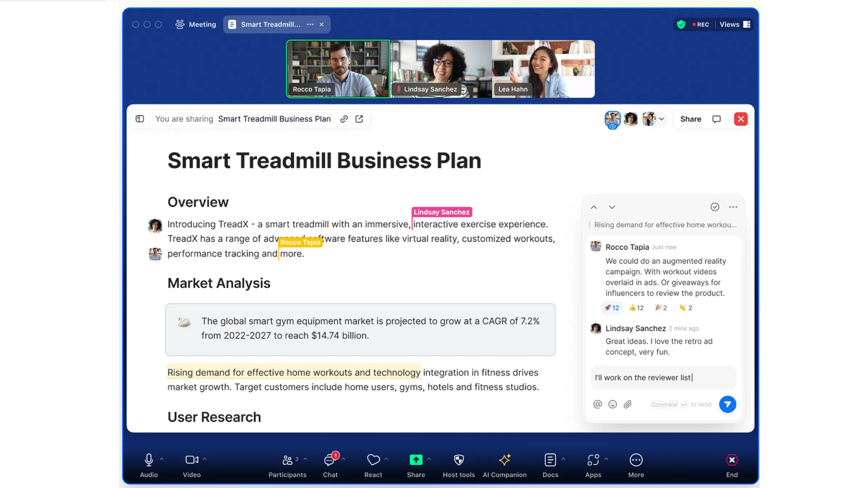The width and height of the screenshot is (868, 488).
Task: Expand the collaborator avatars dropdown
Action: 661,119
